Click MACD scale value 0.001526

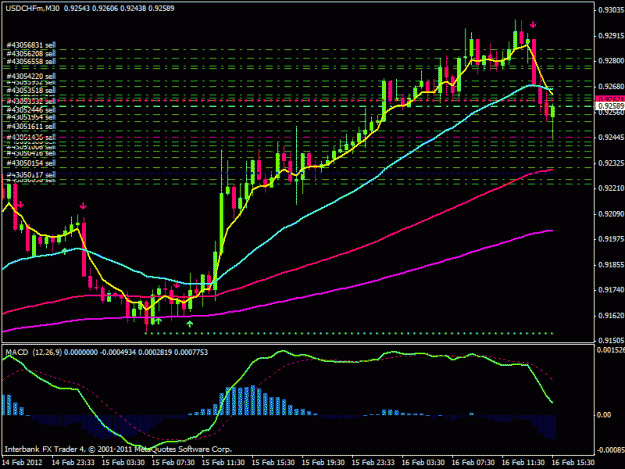pos(611,350)
